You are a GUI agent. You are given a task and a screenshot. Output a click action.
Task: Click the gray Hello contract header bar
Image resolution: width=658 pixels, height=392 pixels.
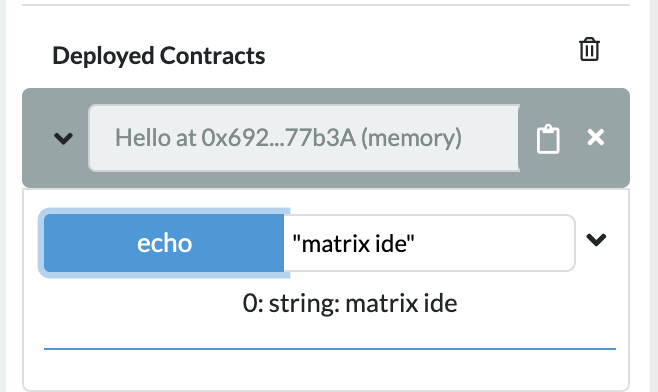click(326, 138)
